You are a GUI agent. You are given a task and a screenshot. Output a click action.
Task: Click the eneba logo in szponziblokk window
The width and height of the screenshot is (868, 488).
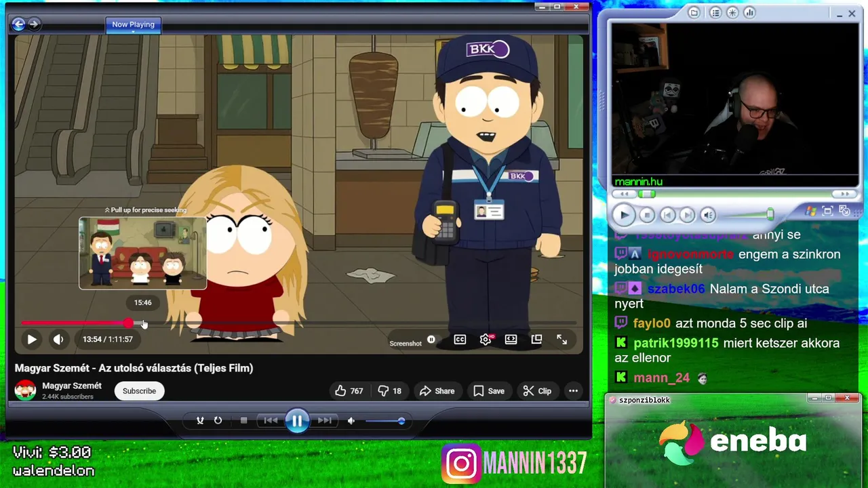(x=734, y=442)
